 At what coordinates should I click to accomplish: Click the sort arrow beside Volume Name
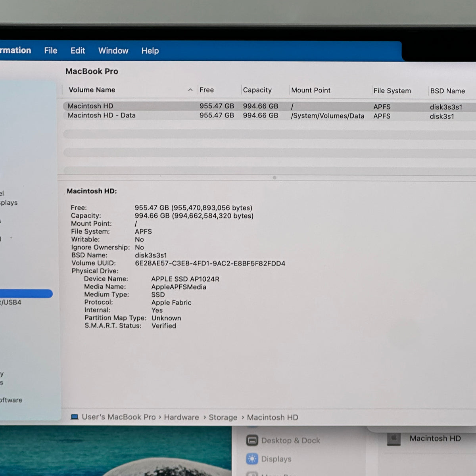tap(190, 90)
